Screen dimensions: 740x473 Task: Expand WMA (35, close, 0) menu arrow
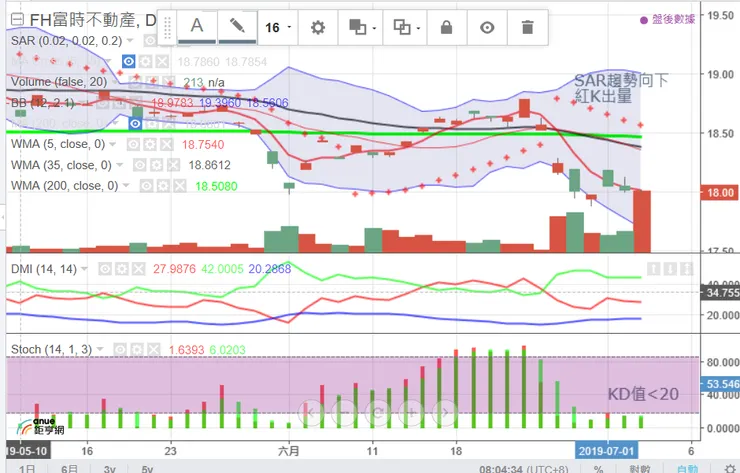[119, 165]
